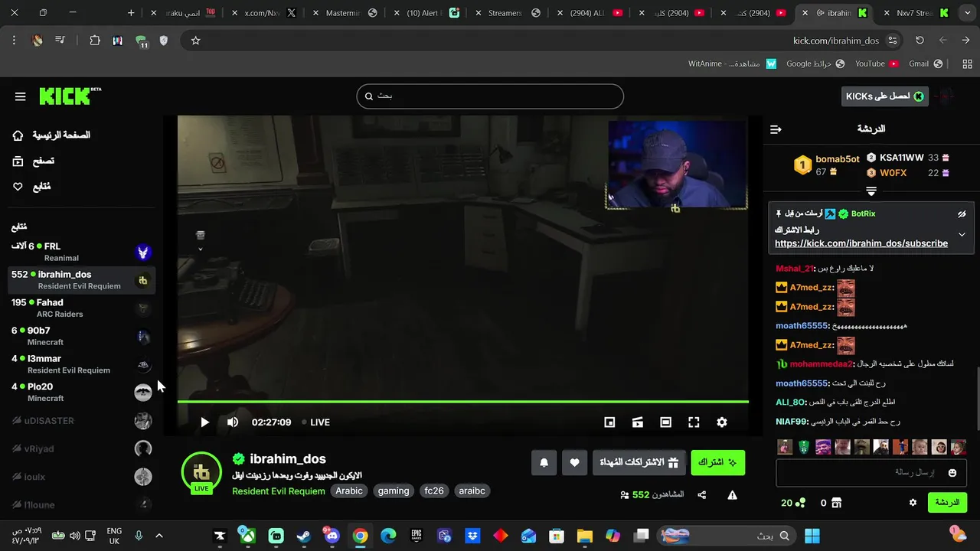Open the Kick hamburger menu
The image size is (980, 551).
(x=21, y=96)
